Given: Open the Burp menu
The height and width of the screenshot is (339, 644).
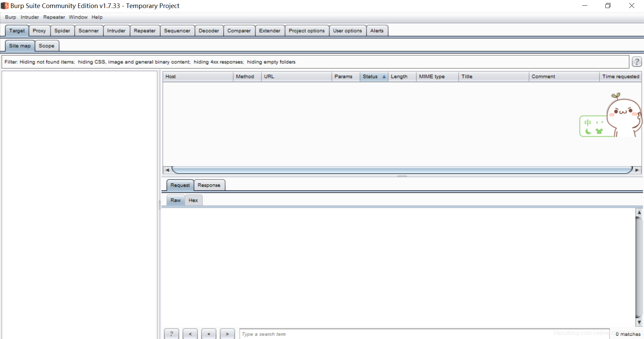Looking at the screenshot, I should point(10,17).
